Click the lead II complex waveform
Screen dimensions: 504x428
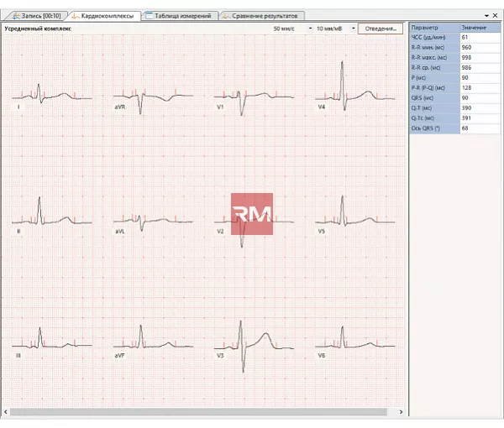(52, 211)
